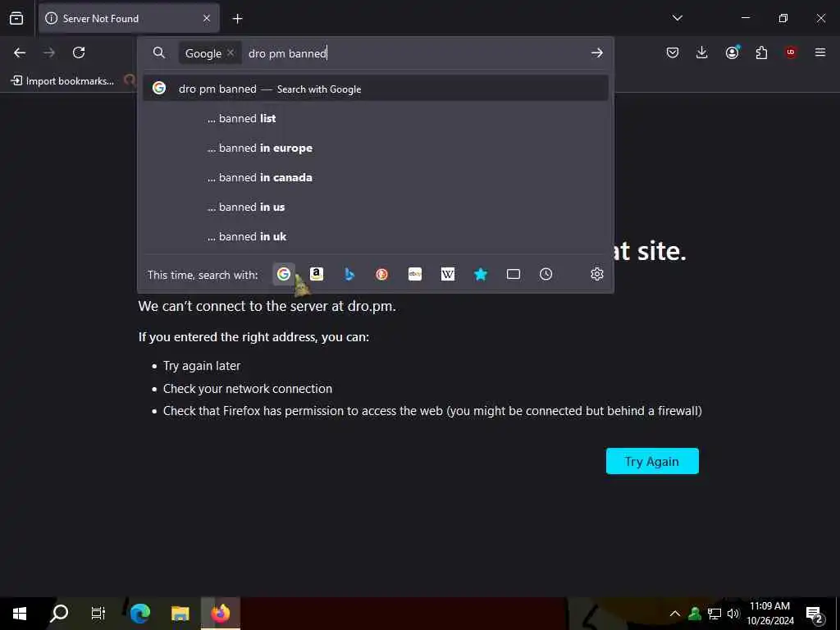Image resolution: width=840 pixels, height=630 pixels.
Task: Click the go arrow in address bar
Action: [597, 52]
